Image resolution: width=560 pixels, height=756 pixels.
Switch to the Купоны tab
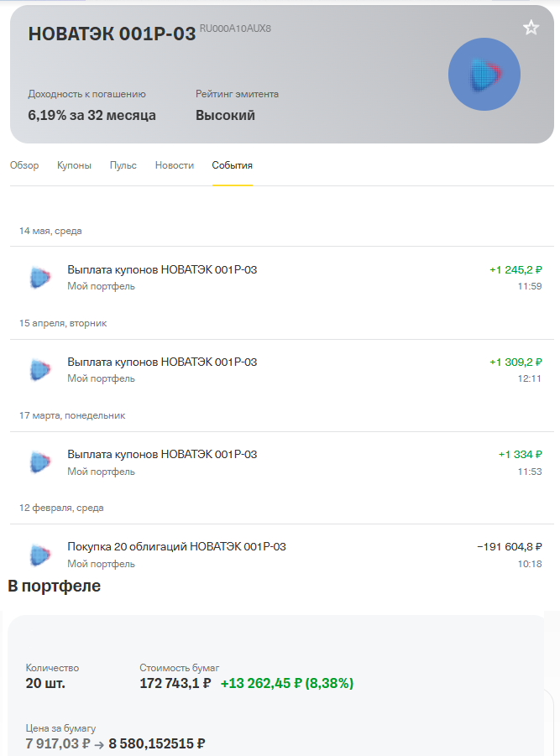(x=74, y=165)
